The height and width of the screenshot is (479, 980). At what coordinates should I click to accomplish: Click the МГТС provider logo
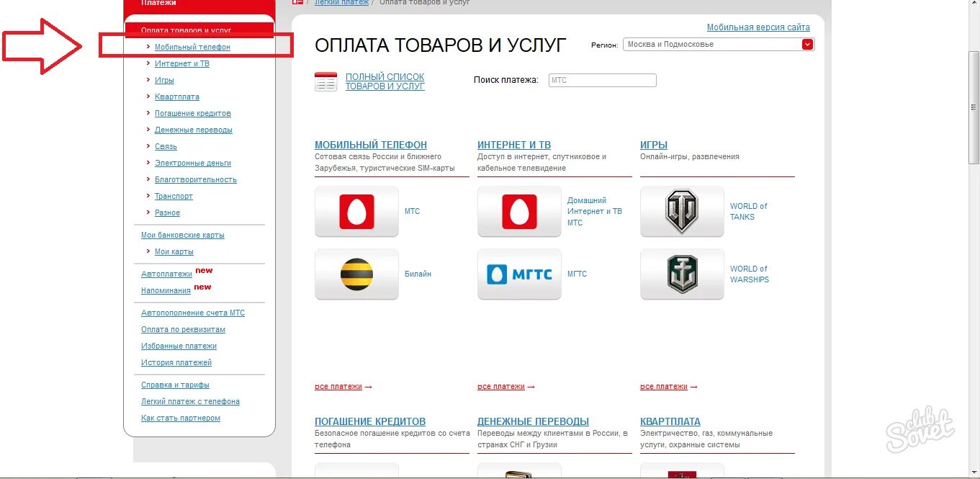(x=518, y=274)
